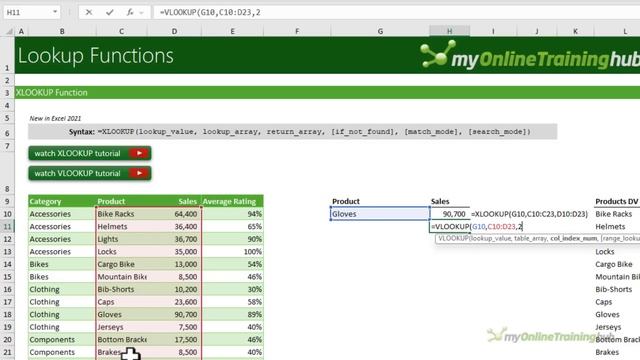Click the New in Excel 2021 note
Viewport: 640px width, 360px height.
(x=55, y=118)
